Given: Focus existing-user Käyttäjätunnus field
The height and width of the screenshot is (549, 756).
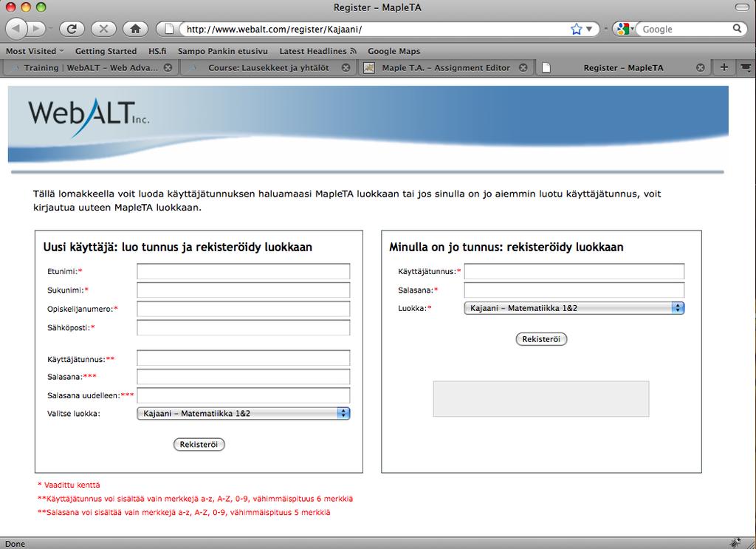Looking at the screenshot, I should click(x=574, y=271).
